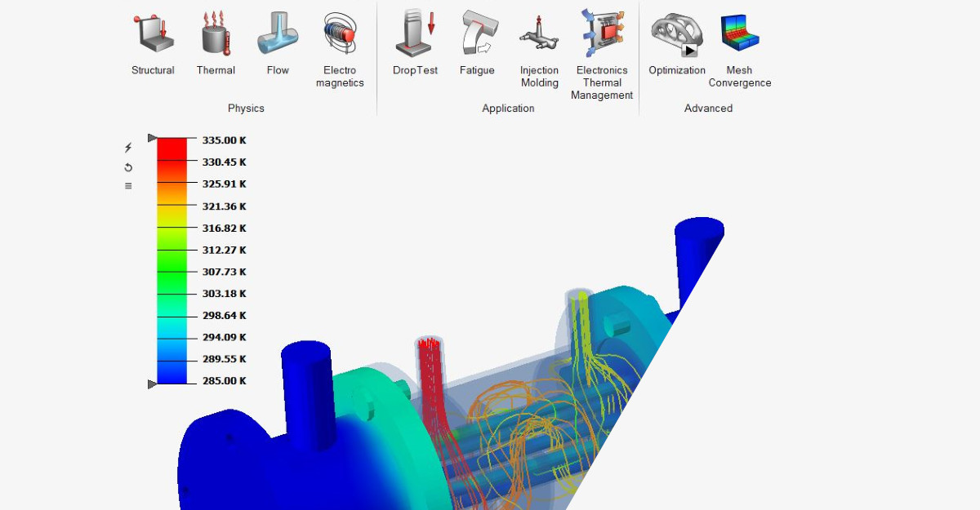980x510 pixels.
Task: Click the reset arrow icon near legend
Action: pos(127,166)
